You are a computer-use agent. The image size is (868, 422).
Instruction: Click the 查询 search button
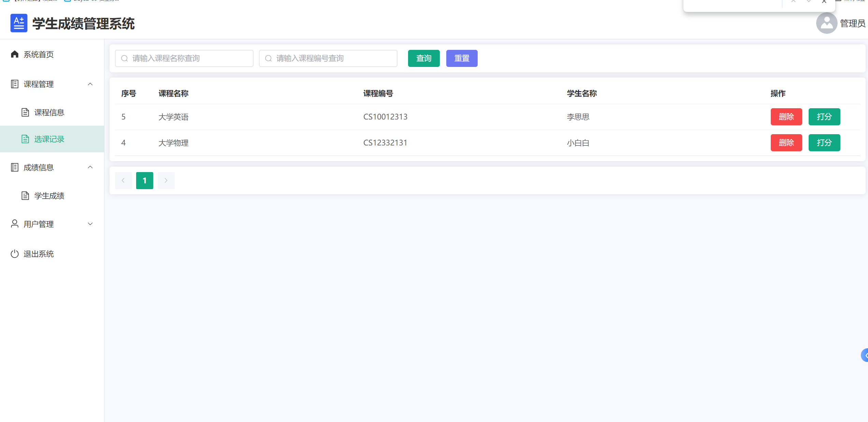click(423, 58)
